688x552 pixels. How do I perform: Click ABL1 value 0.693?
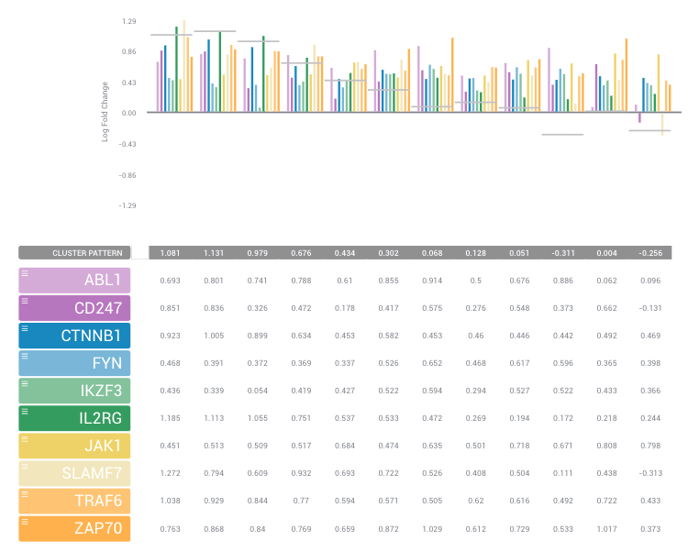coord(170,280)
